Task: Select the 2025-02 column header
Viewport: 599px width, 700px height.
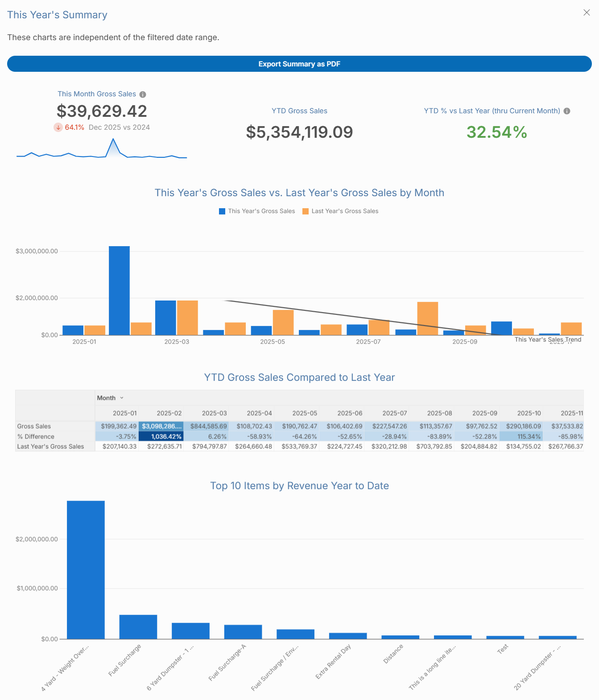Action: pos(169,413)
